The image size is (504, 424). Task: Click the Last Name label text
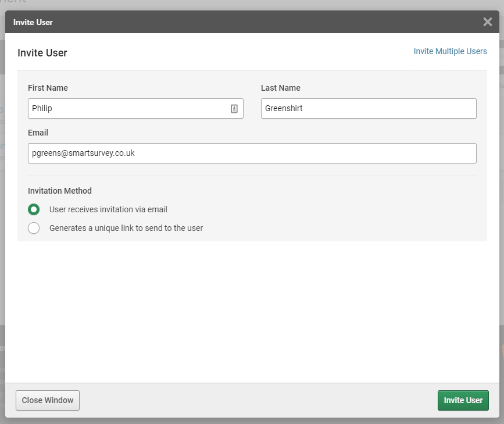[280, 88]
